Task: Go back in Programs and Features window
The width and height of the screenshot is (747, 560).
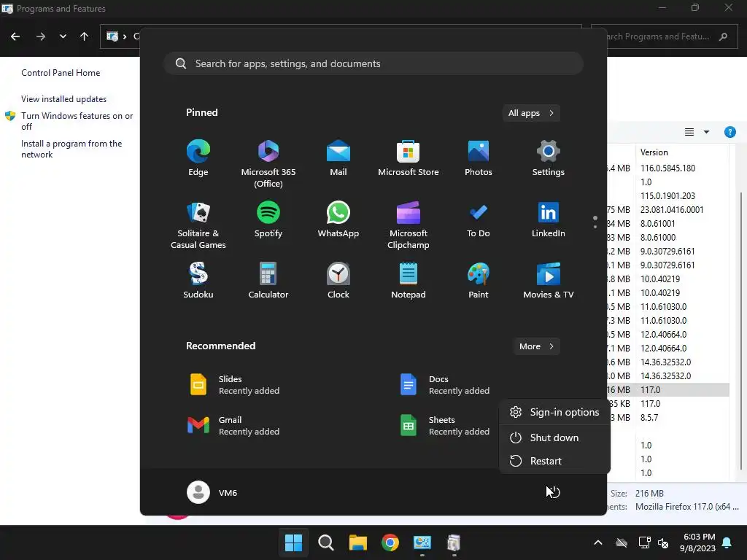Action: [15, 36]
